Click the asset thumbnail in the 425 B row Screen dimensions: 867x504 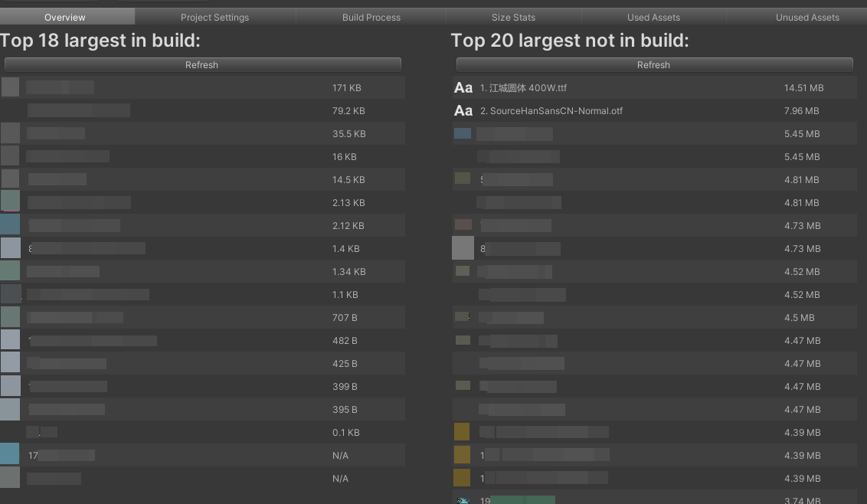point(10,363)
